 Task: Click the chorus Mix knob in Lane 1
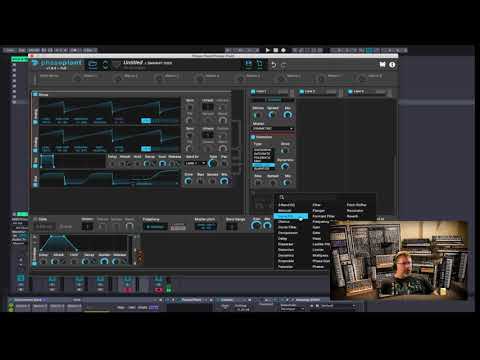tap(287, 115)
